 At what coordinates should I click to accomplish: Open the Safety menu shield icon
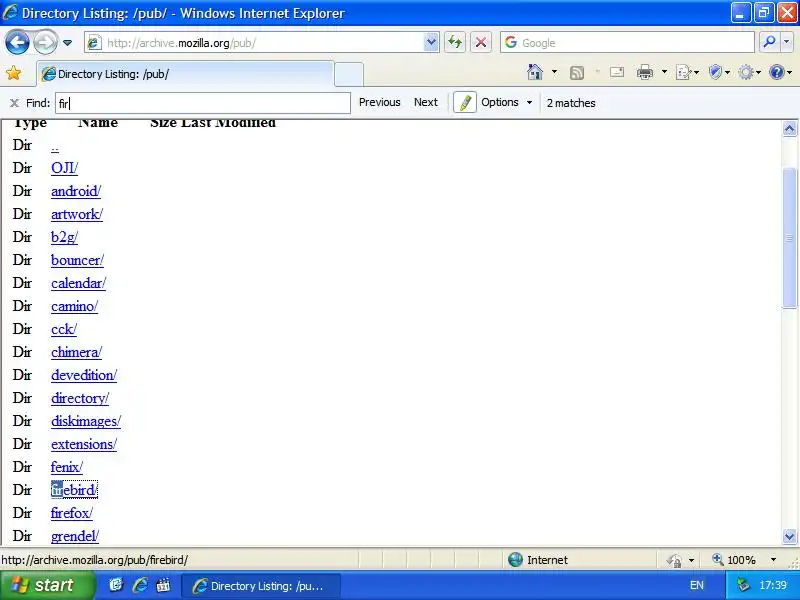[x=719, y=73]
